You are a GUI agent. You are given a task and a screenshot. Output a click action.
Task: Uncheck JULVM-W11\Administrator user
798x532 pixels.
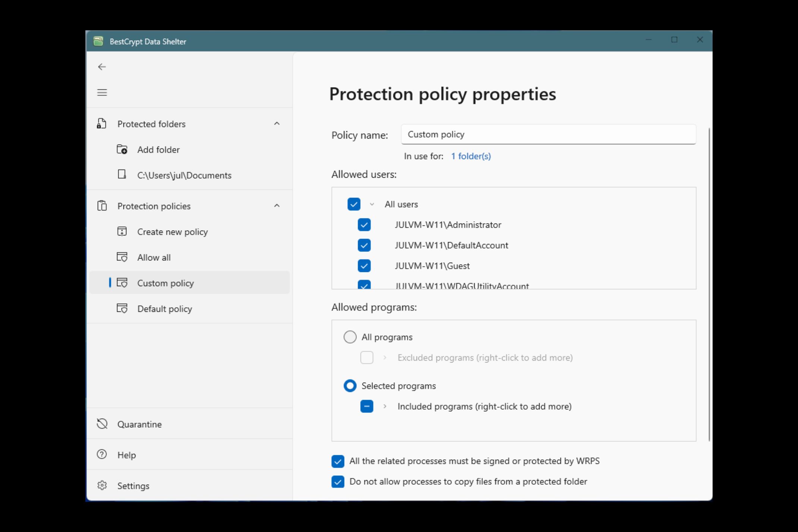tap(364, 225)
